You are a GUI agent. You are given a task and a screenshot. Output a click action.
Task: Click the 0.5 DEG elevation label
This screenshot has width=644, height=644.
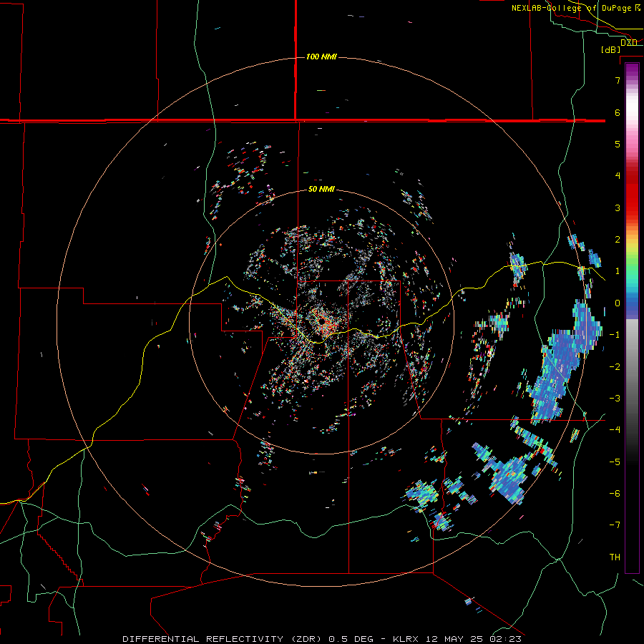pyautogui.click(x=351, y=639)
